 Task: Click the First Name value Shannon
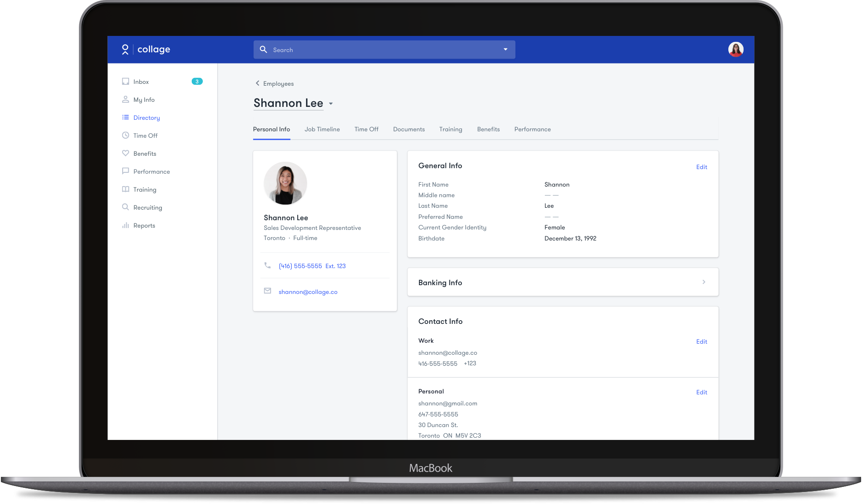coord(557,184)
